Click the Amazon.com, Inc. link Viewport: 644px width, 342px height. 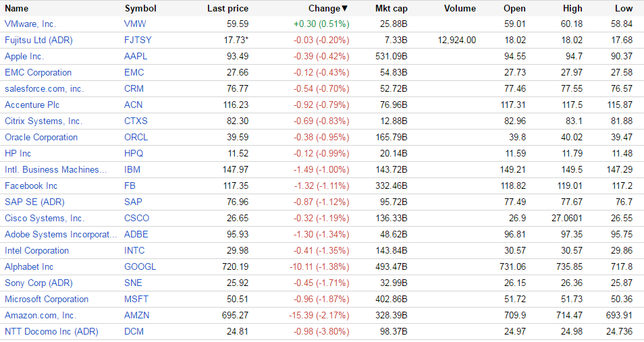point(41,315)
